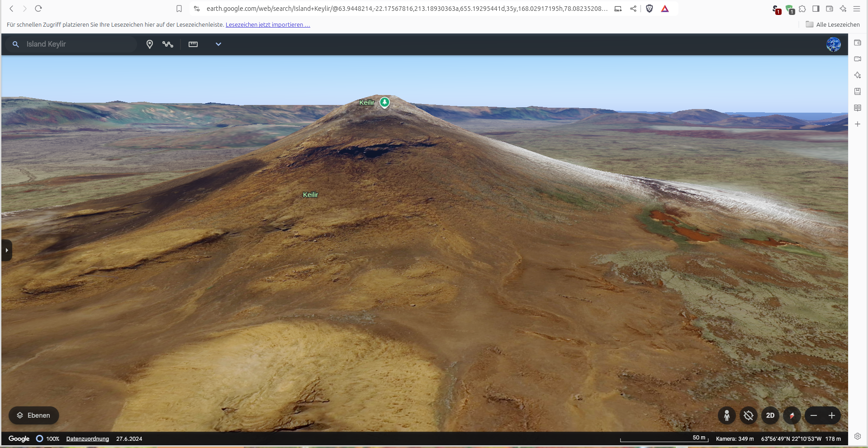Click the coordinates 63°56'49"N 22°10'53"W

coord(791,439)
